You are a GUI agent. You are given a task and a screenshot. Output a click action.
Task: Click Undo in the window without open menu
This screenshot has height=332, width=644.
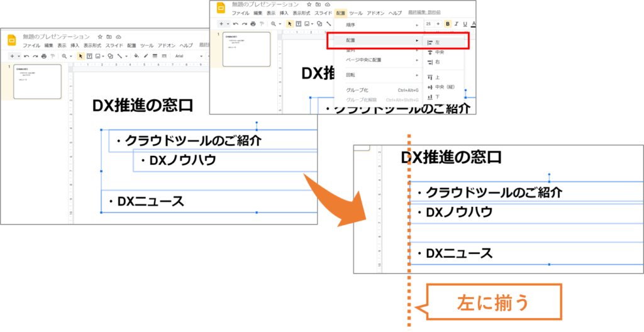tap(26, 56)
